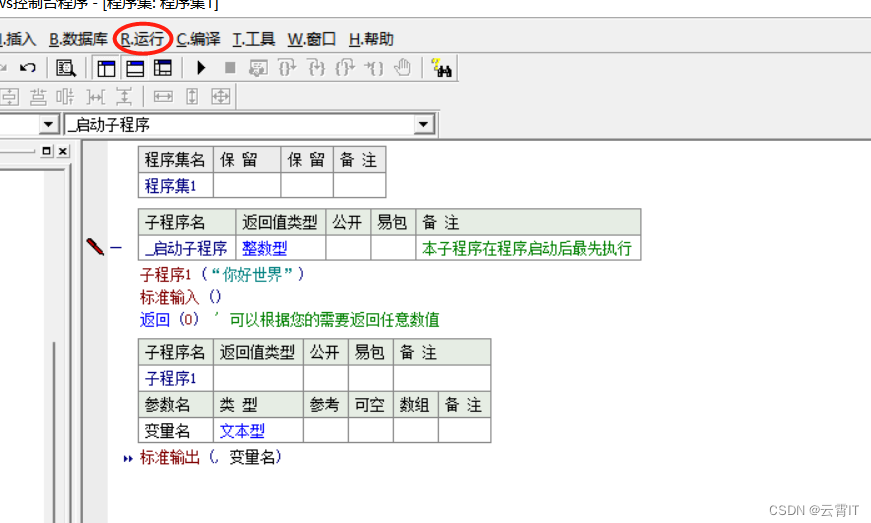Open the W.窗口 menu

coord(312,39)
